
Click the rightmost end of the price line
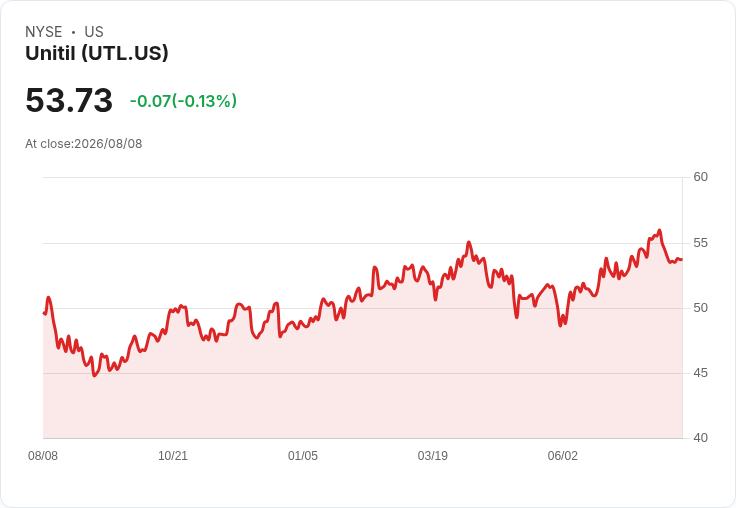pyautogui.click(x=682, y=260)
